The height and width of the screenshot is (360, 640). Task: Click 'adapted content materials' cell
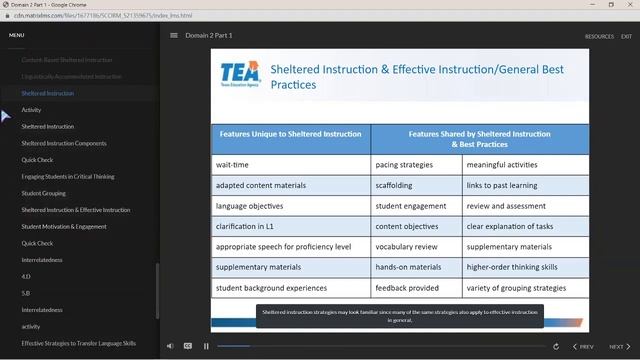click(291, 185)
